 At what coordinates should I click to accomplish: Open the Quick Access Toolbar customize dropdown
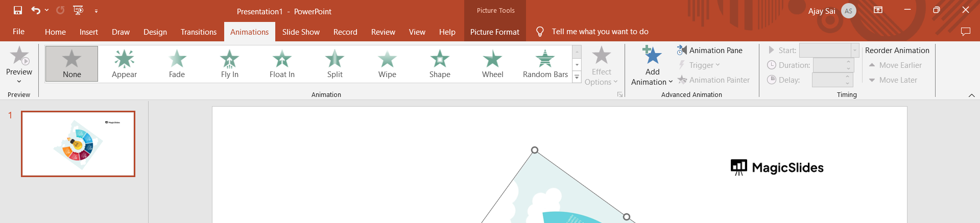click(x=96, y=11)
